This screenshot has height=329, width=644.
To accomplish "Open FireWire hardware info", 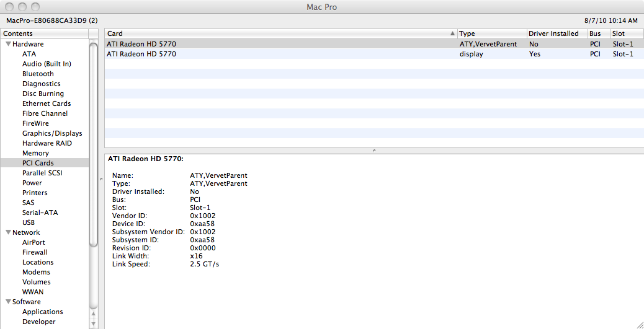I will coord(35,123).
